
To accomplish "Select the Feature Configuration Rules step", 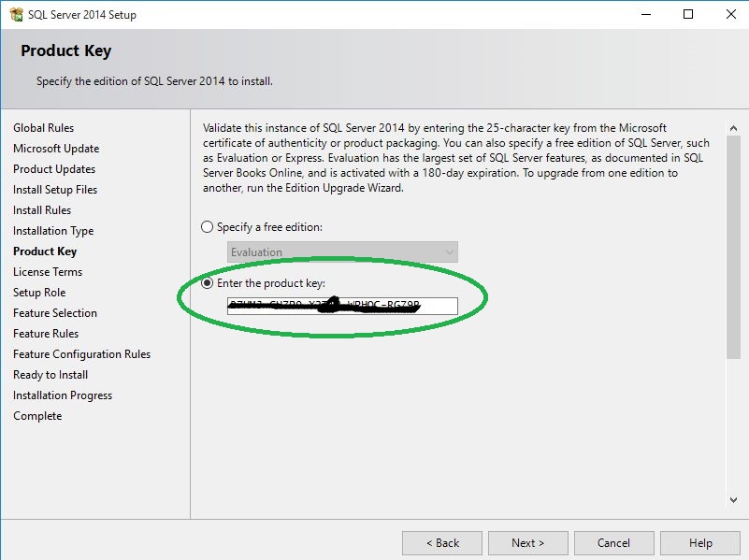I will [81, 354].
